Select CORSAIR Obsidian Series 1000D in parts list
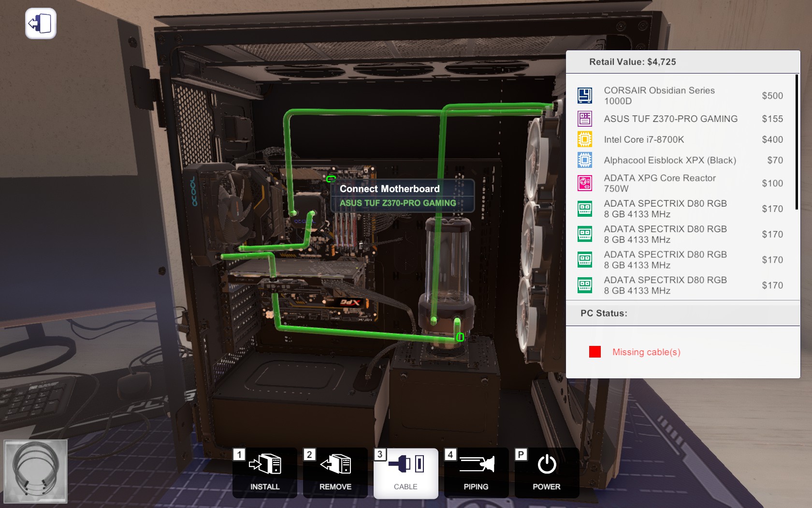 (x=659, y=96)
